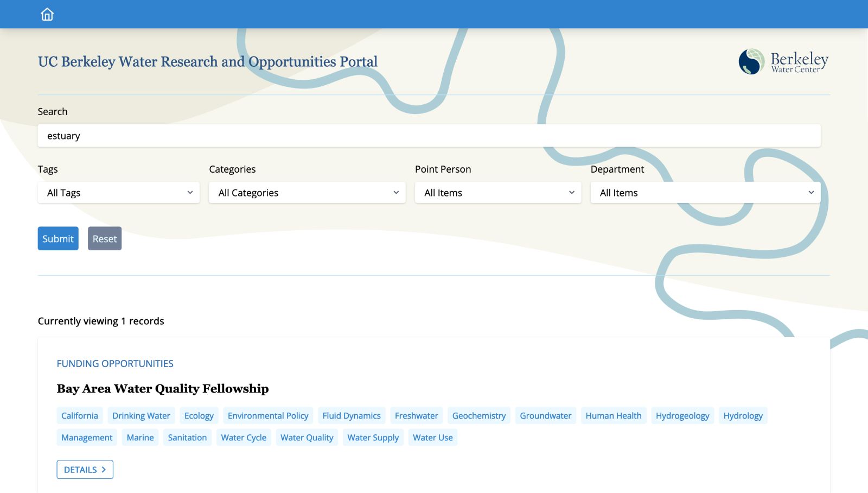Click the Submit button
Viewport: 868px width, 493px height.
click(x=58, y=238)
